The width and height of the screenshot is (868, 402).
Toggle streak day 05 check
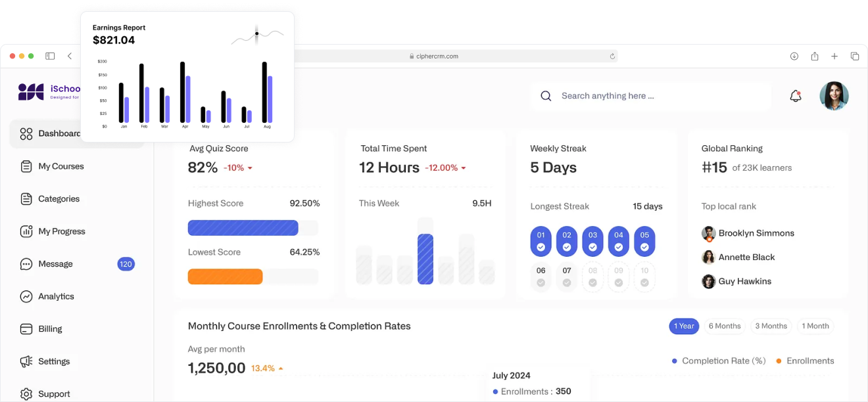[644, 248]
